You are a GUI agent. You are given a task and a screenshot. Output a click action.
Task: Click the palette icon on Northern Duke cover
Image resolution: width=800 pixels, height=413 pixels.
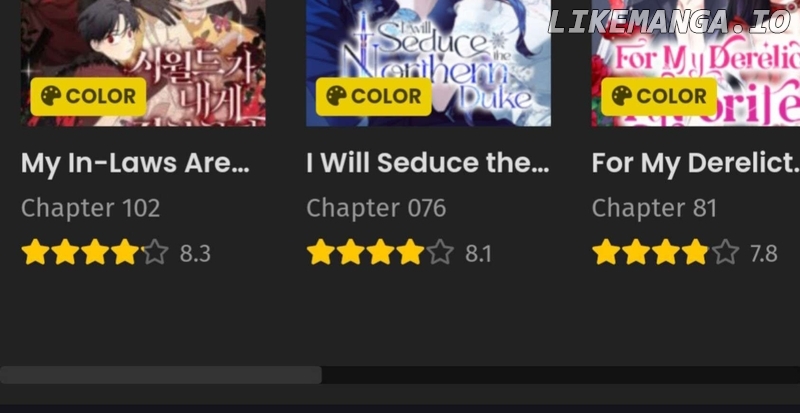tap(336, 96)
